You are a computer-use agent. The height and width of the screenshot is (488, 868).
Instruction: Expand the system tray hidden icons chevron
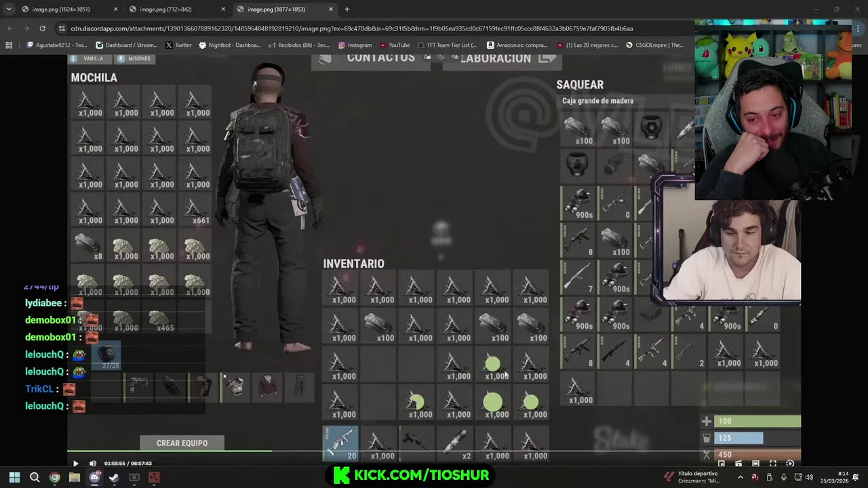pyautogui.click(x=740, y=477)
